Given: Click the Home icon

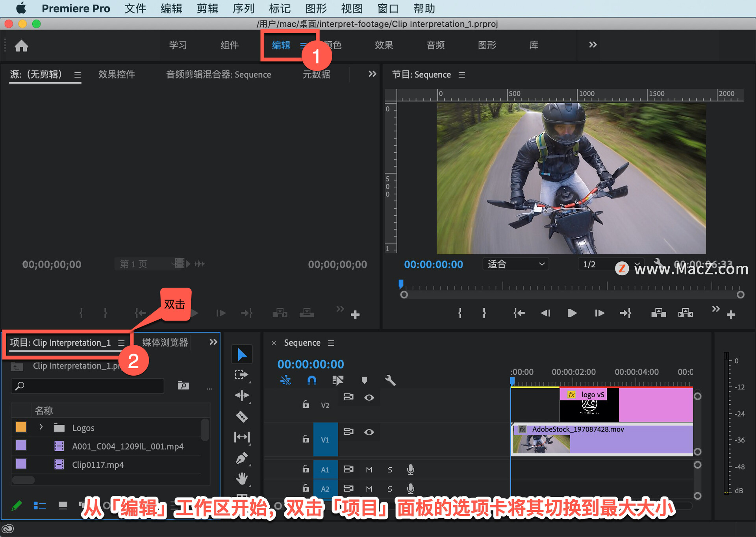Looking at the screenshot, I should [21, 46].
